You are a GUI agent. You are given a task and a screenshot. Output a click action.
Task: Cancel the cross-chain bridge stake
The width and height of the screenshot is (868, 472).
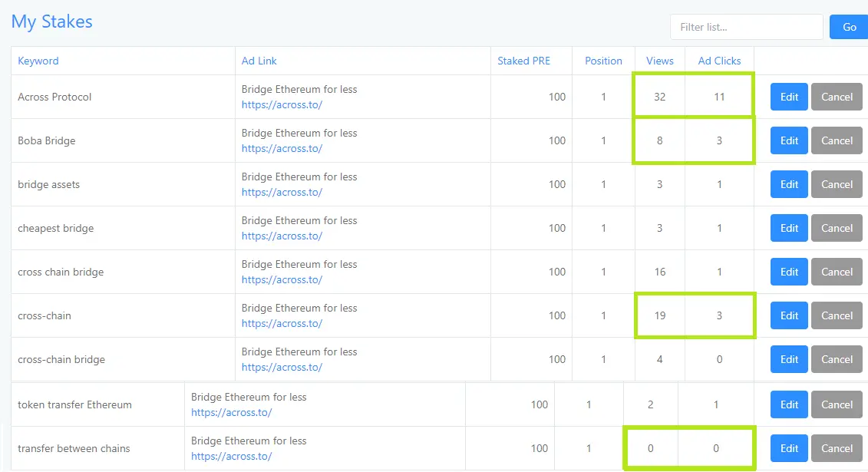click(837, 359)
